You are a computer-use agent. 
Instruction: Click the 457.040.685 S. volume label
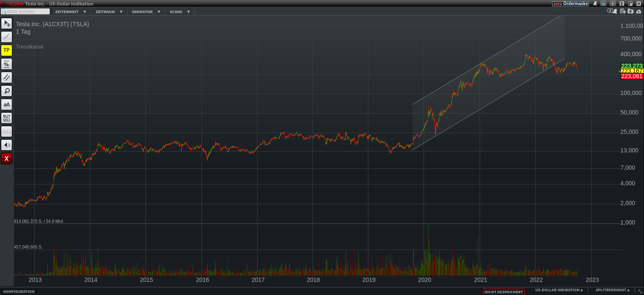[x=28, y=247]
